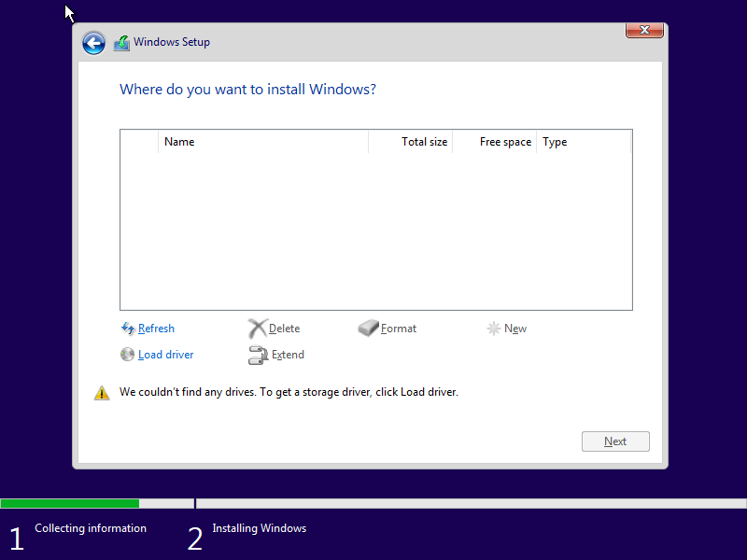Open the Load driver link
Viewport: 747px width, 560px height.
[166, 355]
